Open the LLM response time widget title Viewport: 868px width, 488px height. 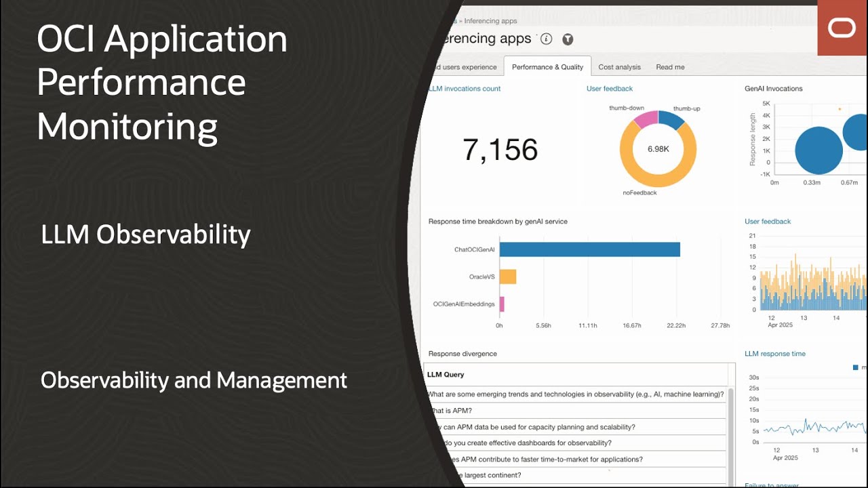click(775, 354)
